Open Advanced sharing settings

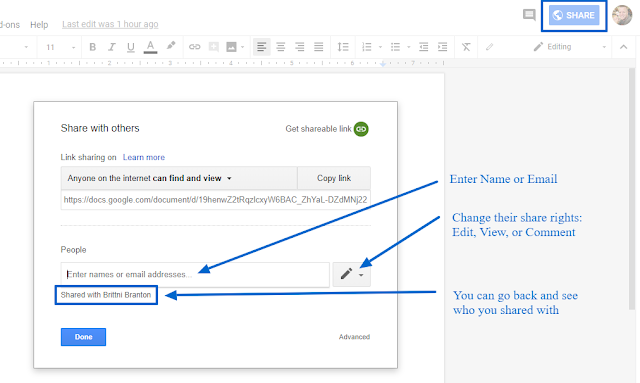(x=354, y=337)
